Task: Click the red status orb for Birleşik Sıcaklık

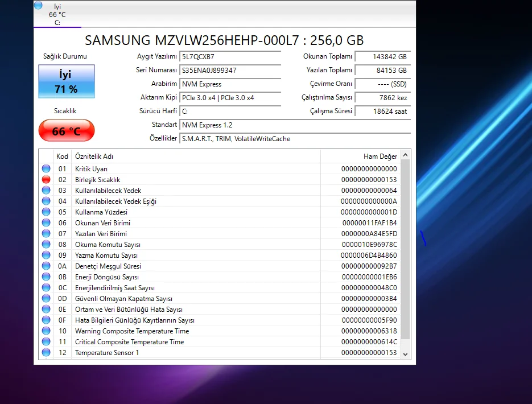Action: pyautogui.click(x=46, y=179)
